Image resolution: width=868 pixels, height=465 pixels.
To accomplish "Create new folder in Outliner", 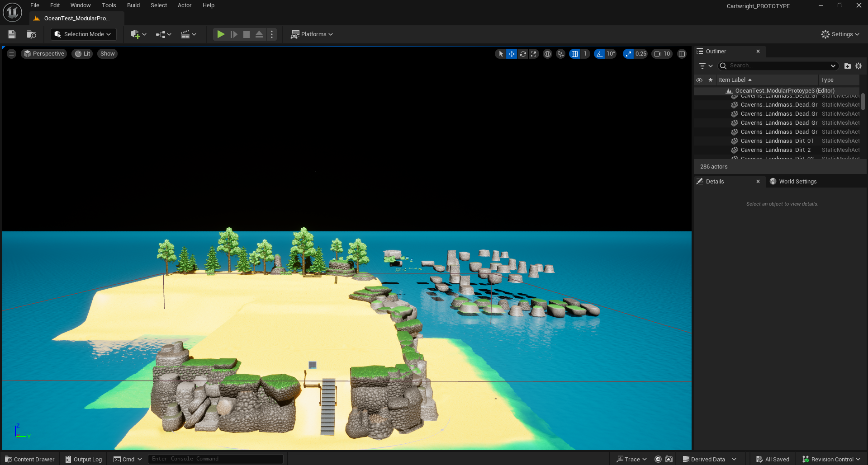I will point(848,66).
